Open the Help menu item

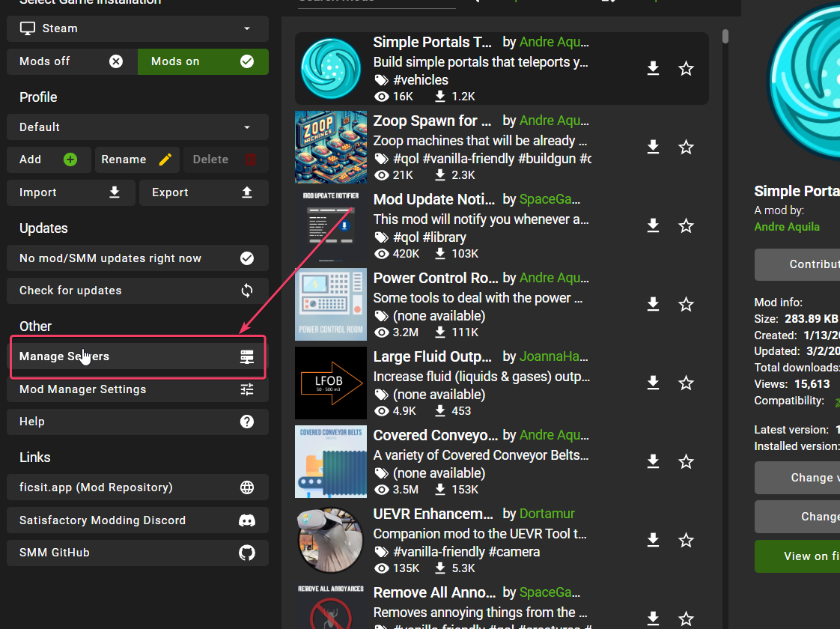click(138, 422)
